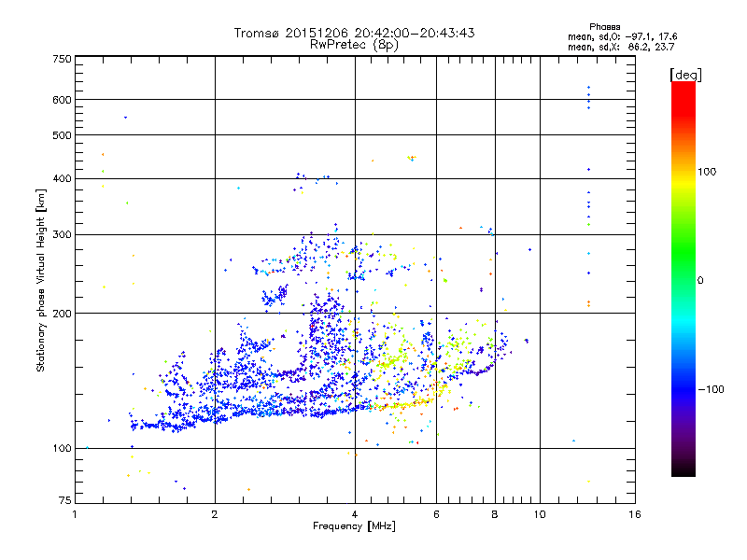Click the x-axis tick label '2'
The width and height of the screenshot is (747, 560).
[x=215, y=514]
